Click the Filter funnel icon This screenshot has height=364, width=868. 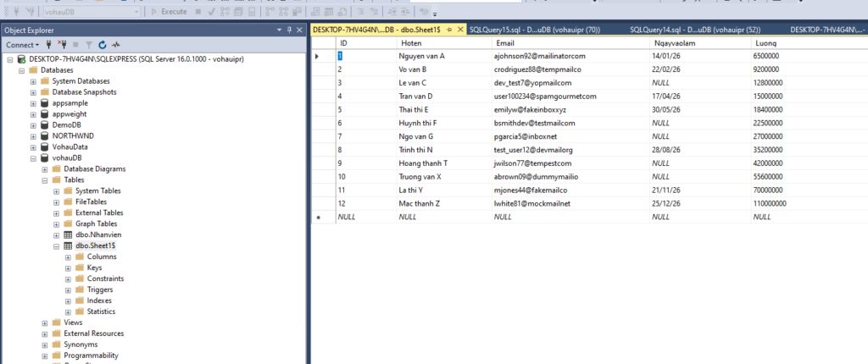click(89, 44)
